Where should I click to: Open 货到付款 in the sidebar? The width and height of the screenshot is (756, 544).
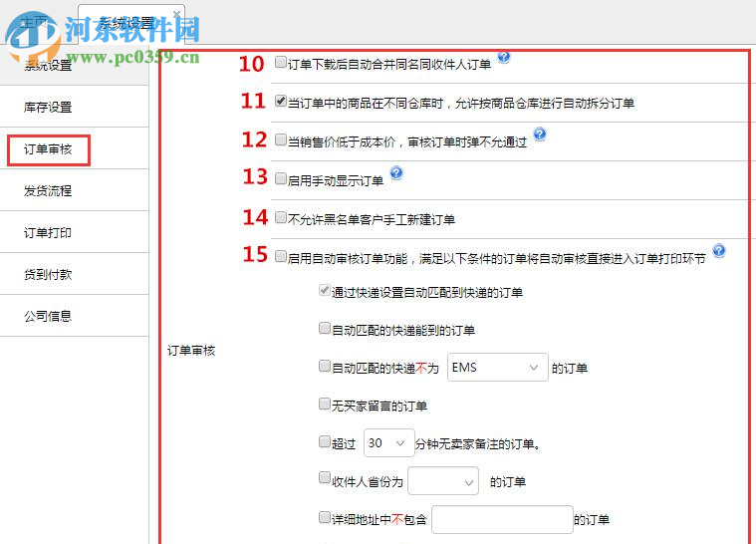tap(75, 274)
